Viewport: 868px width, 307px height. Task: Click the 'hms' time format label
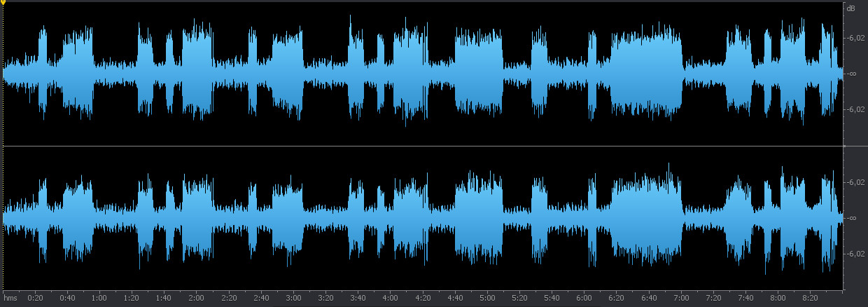click(10, 297)
